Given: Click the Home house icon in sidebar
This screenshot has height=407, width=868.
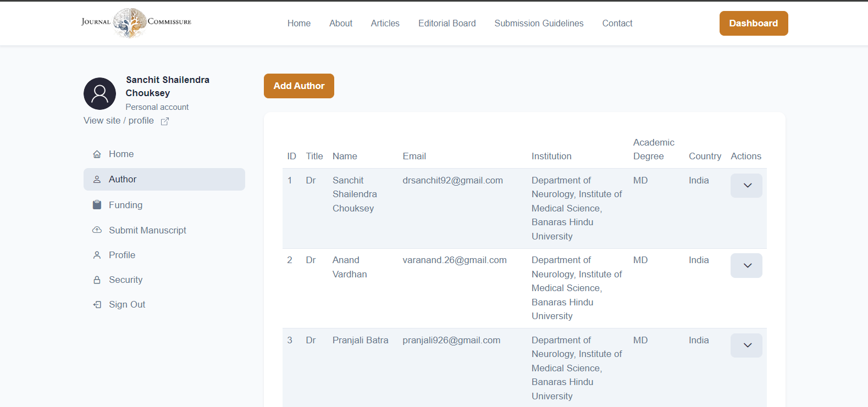Looking at the screenshot, I should click(x=97, y=154).
